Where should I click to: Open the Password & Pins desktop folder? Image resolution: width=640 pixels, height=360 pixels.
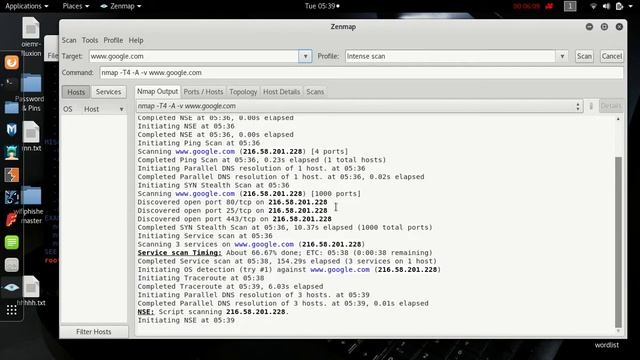(31, 92)
